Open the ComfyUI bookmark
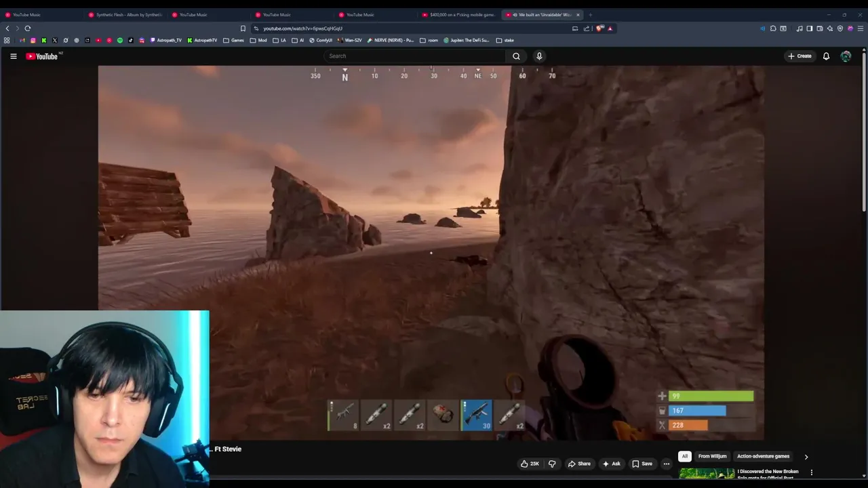 [321, 41]
